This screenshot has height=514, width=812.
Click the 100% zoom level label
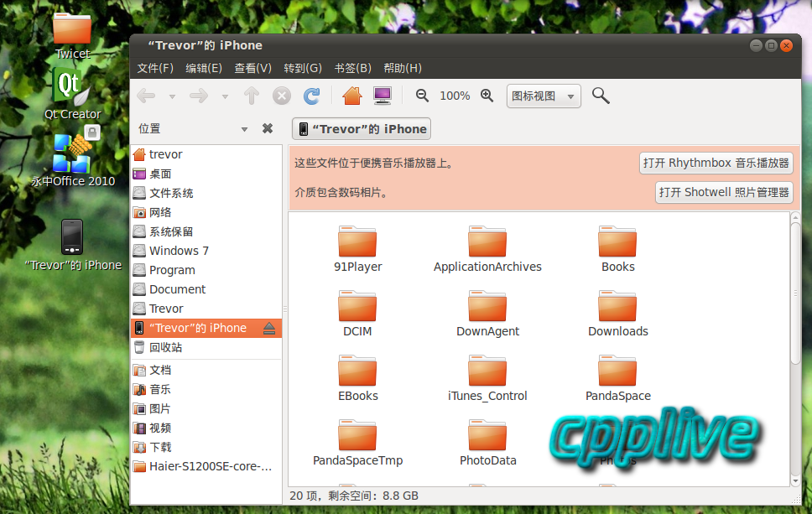(x=455, y=96)
